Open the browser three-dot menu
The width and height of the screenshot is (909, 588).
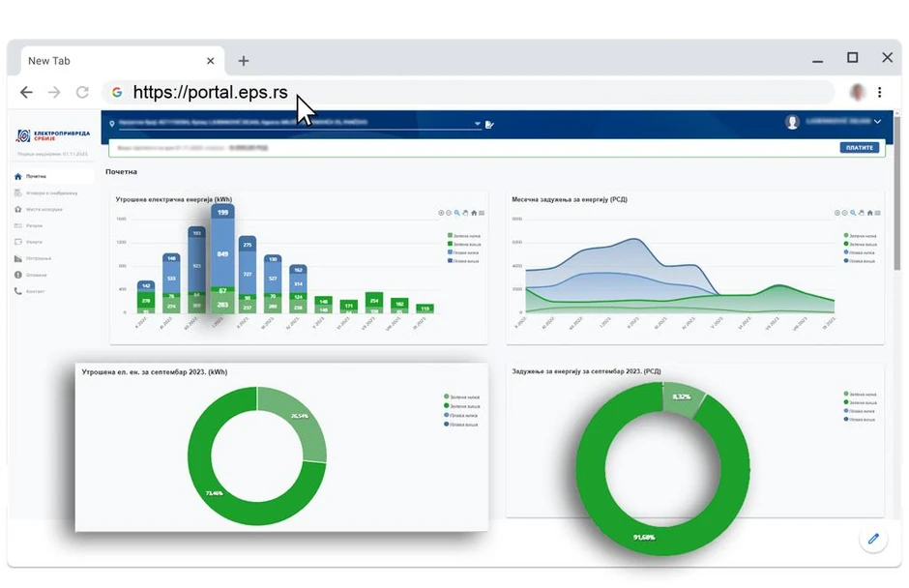click(x=879, y=92)
